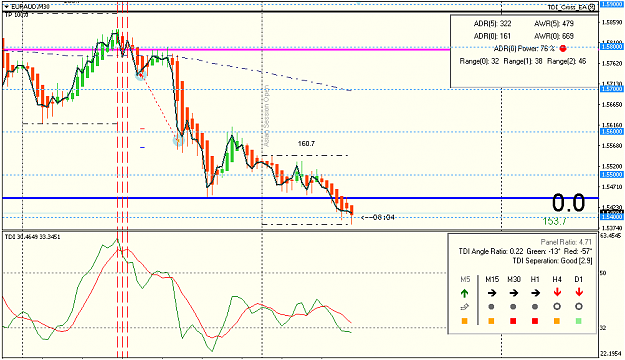Viewport: 625px width, 360px height.
Task: Click the M15 orange square
Action: (x=491, y=321)
